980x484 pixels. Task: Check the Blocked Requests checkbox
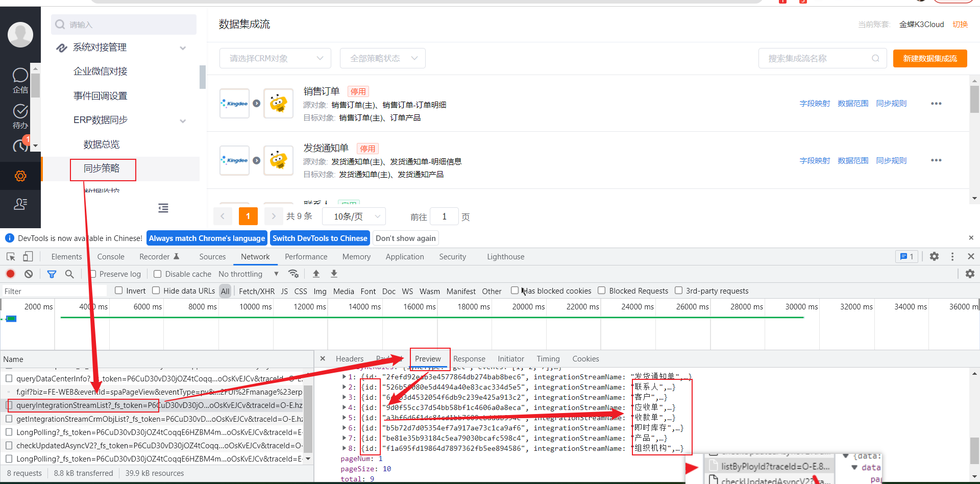602,291
